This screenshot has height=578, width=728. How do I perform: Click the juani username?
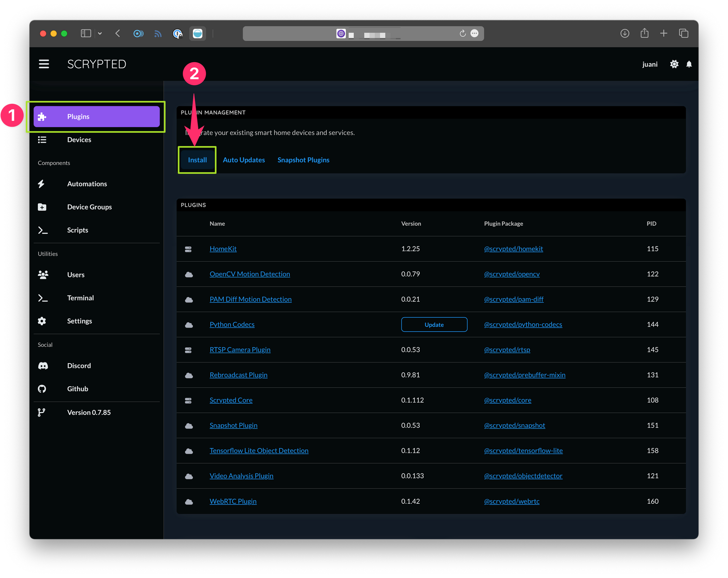(650, 64)
